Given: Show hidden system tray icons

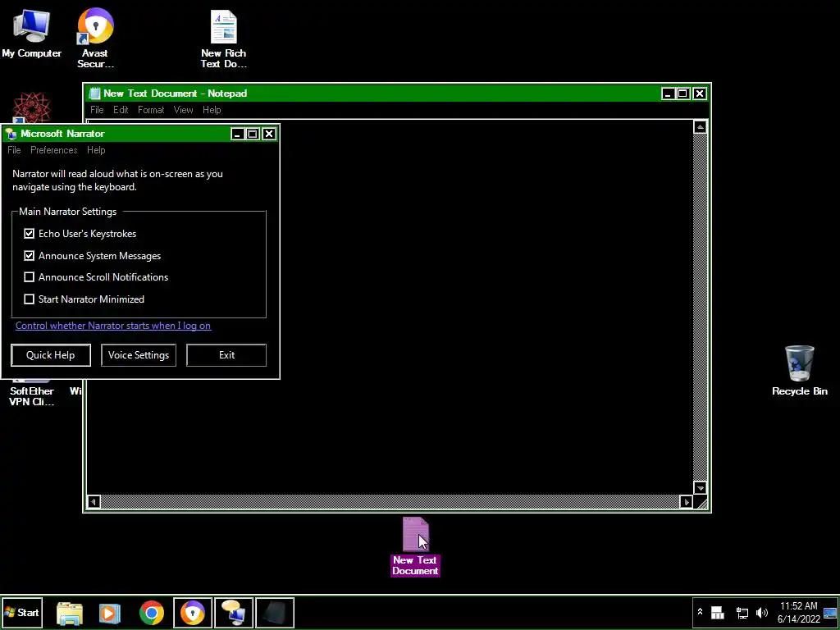Looking at the screenshot, I should (x=700, y=612).
